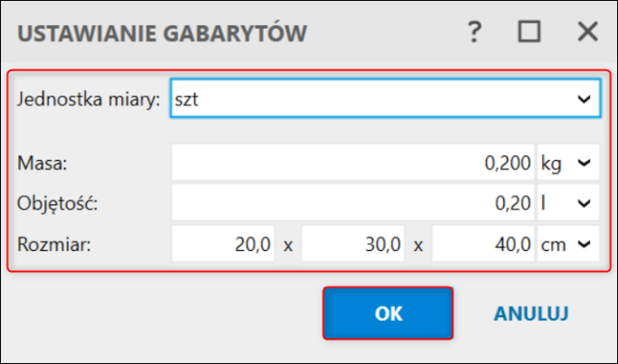618x364 pixels.
Task: Click the first x separator between sizes
Action: click(288, 246)
